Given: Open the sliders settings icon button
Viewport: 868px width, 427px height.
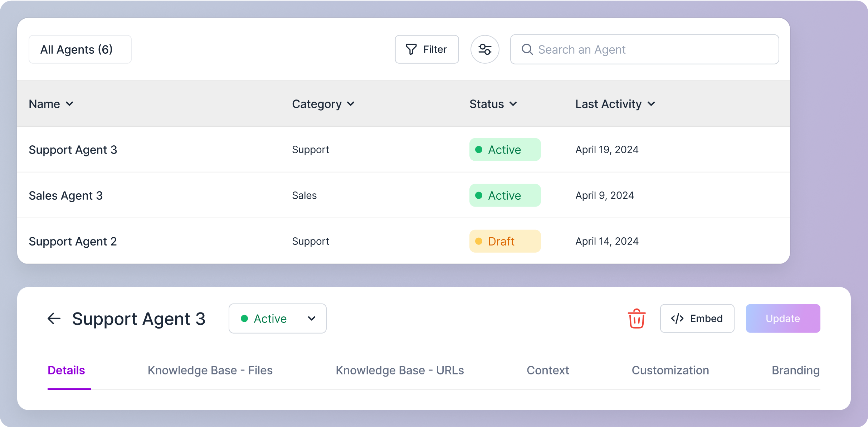Looking at the screenshot, I should (485, 49).
